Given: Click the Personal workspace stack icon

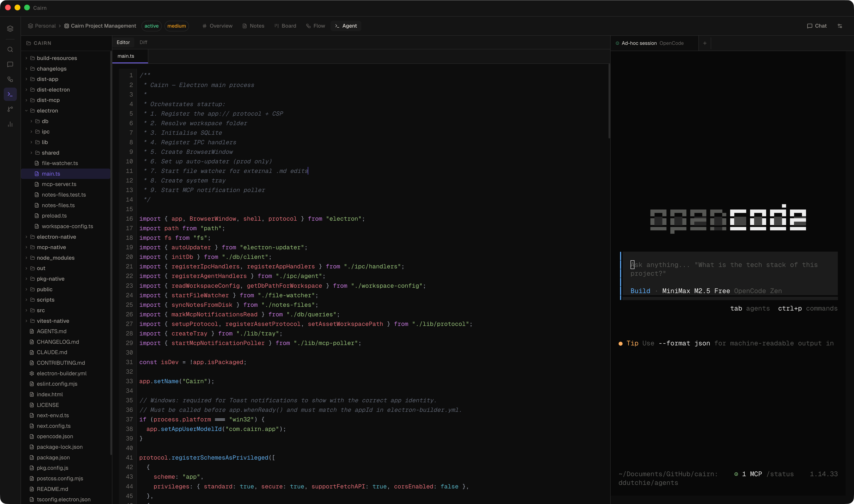Looking at the screenshot, I should (31, 26).
